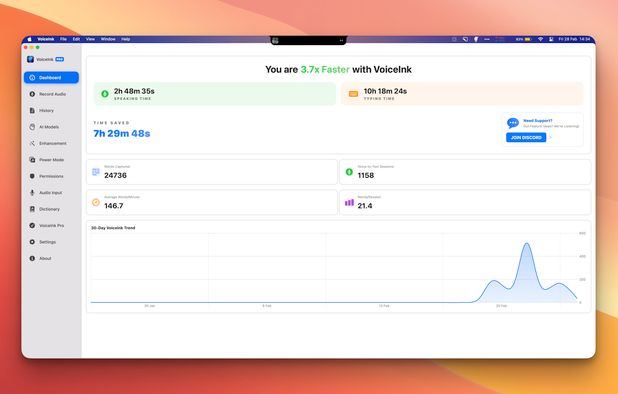The height and width of the screenshot is (394, 618).
Task: Open Permissions in the sidebar
Action: (51, 176)
